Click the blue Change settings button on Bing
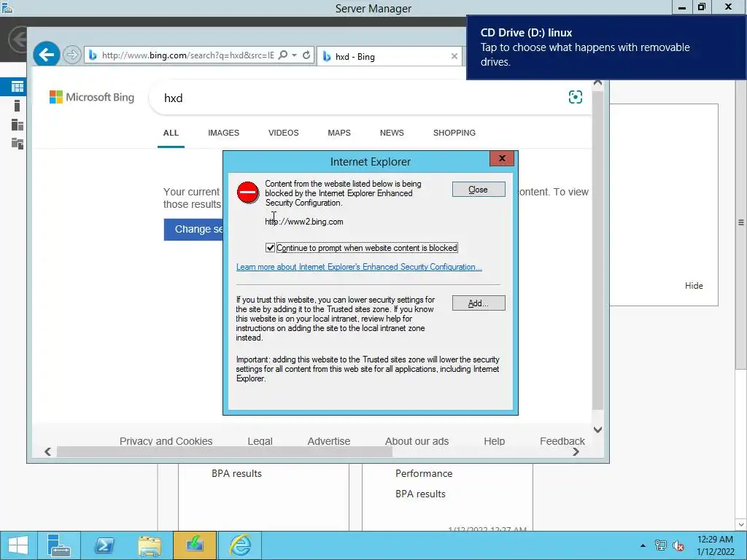 (x=193, y=230)
